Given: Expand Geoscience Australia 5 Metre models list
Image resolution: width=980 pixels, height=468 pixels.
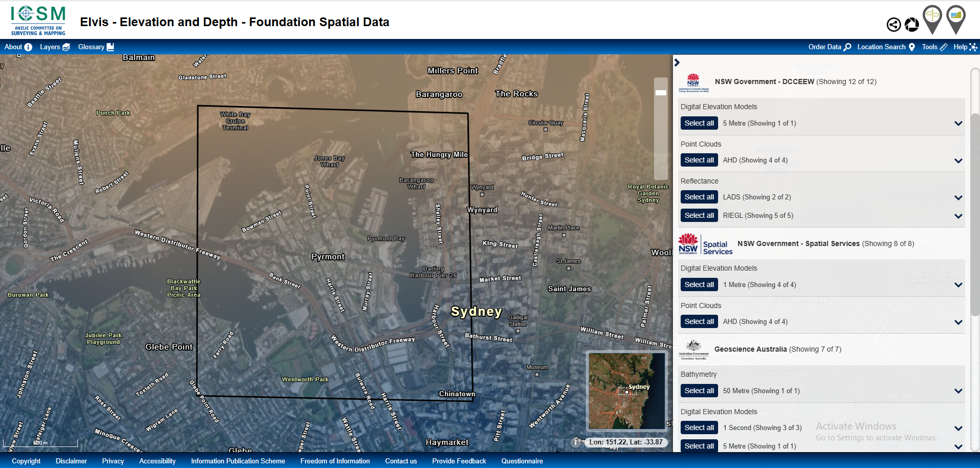Looking at the screenshot, I should (958, 446).
